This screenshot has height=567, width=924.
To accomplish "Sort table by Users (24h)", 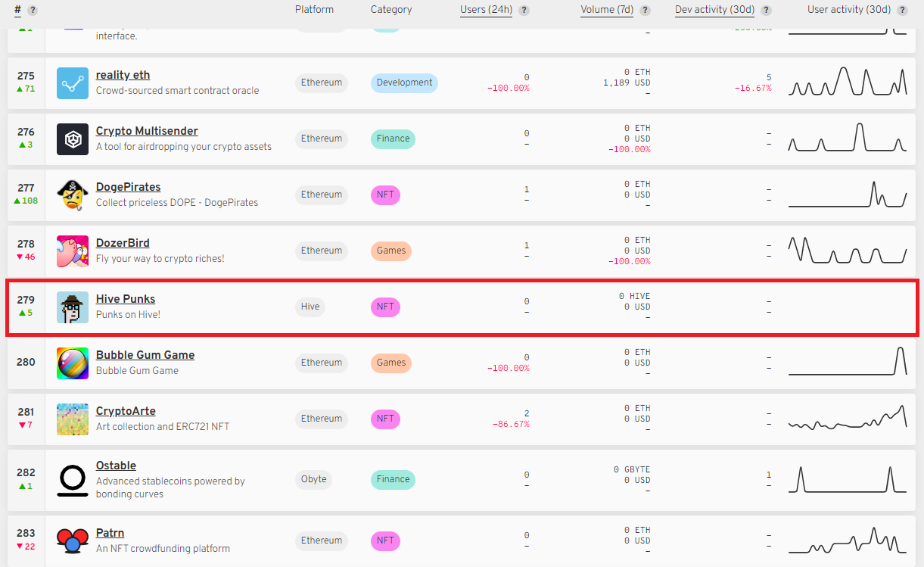I will pos(486,10).
